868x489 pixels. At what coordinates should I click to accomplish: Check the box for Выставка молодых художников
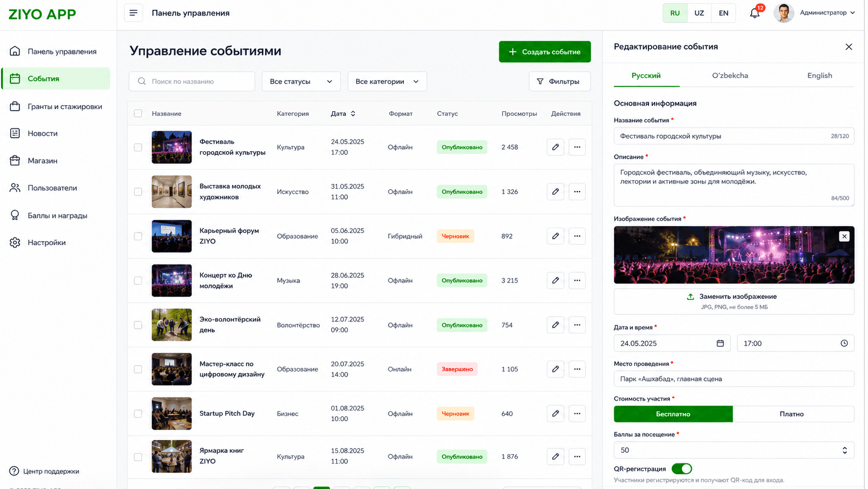click(x=138, y=192)
